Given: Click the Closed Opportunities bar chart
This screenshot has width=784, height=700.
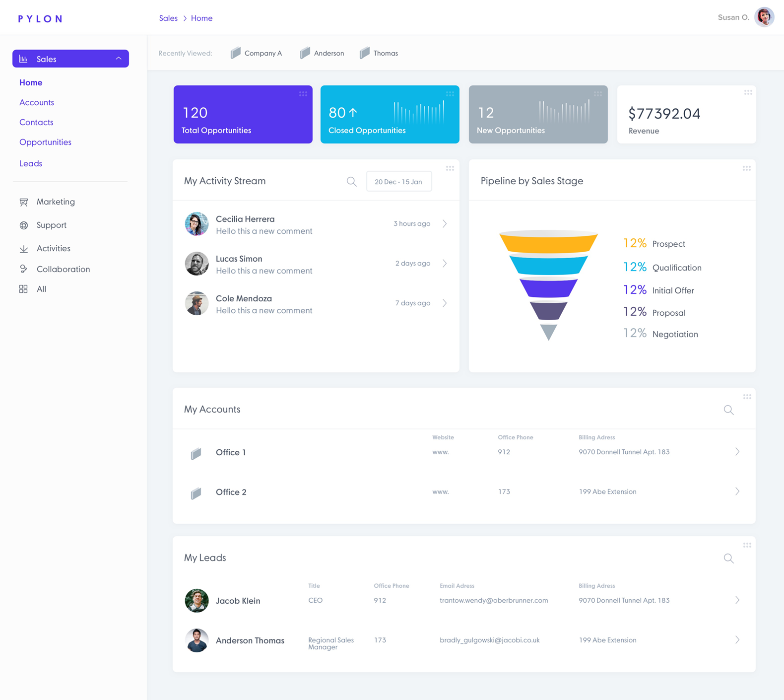Looking at the screenshot, I should point(419,112).
